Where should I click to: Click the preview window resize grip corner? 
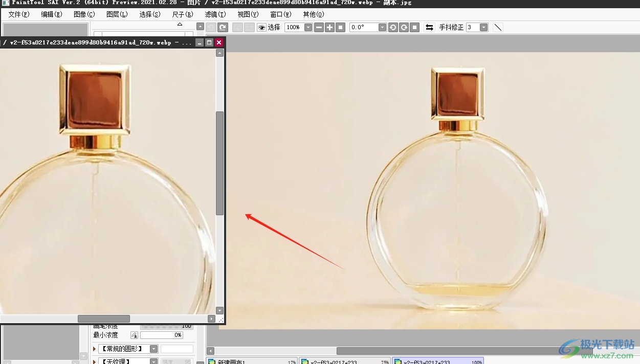coord(220,320)
